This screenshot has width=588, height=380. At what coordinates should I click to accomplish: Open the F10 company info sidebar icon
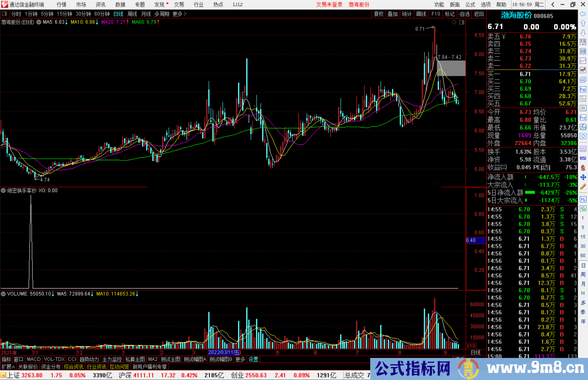(x=583, y=90)
